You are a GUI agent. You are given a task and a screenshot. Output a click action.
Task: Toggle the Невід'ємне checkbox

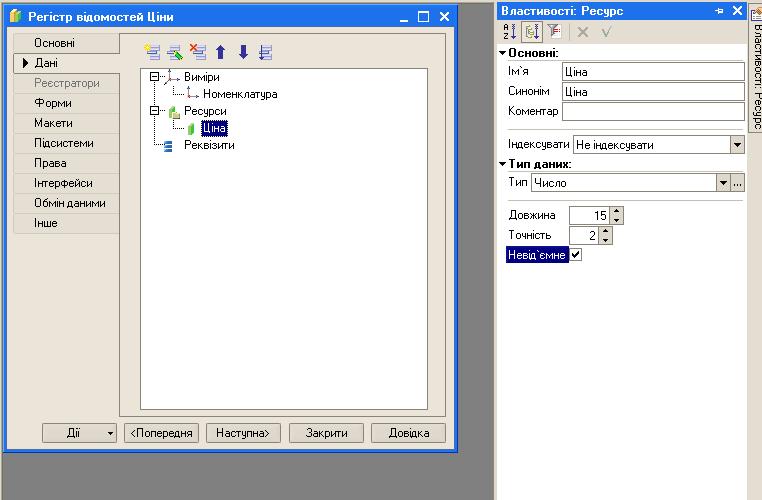pyautogui.click(x=575, y=255)
